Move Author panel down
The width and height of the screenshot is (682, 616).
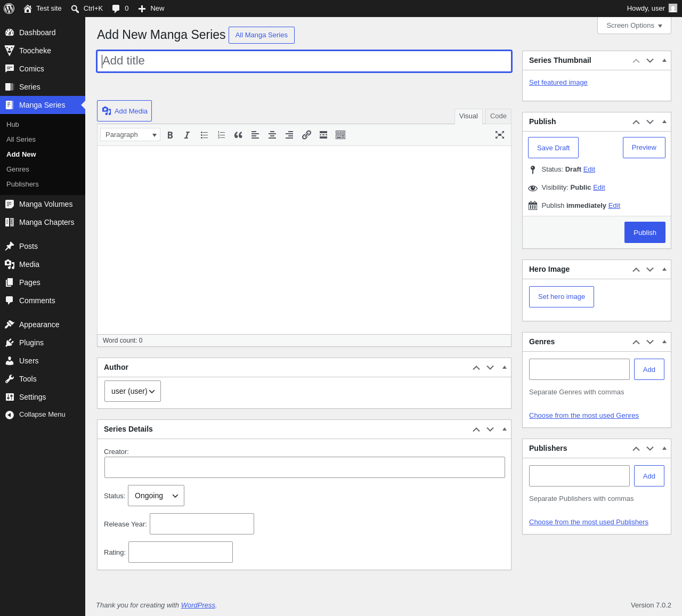point(490,368)
